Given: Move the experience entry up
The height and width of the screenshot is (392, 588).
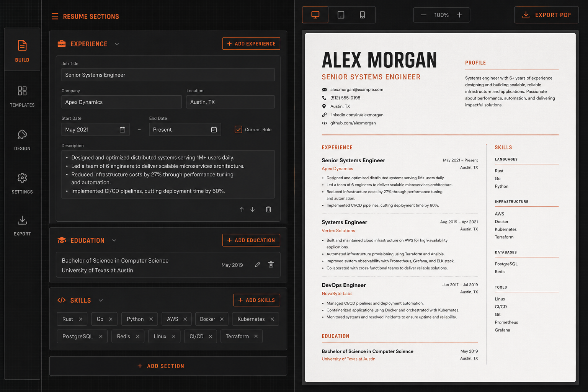Looking at the screenshot, I should [242, 209].
